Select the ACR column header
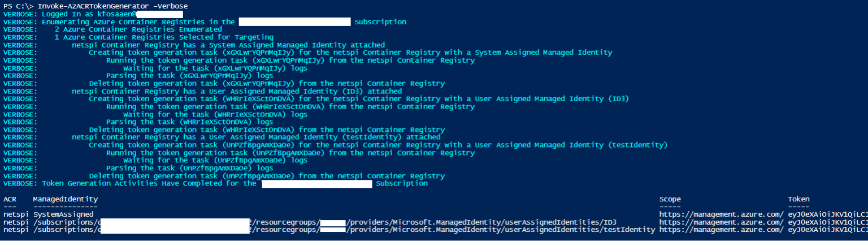Screen dimensions: 868x241 coord(10,199)
